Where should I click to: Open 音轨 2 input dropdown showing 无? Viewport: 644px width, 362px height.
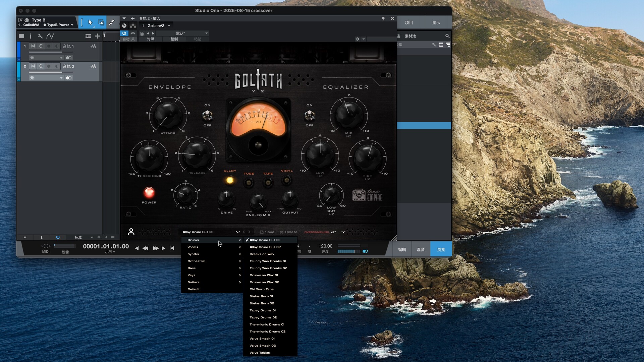pos(46,78)
